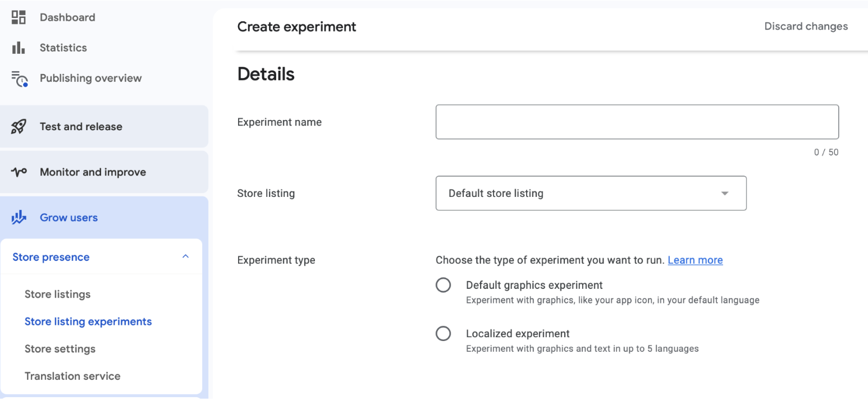Click Discard changes button
The image size is (868, 405).
click(806, 26)
